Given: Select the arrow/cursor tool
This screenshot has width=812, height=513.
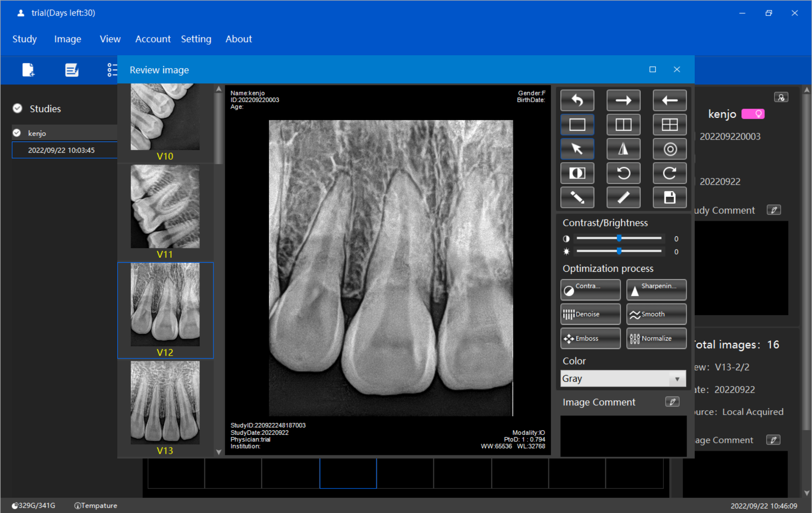Looking at the screenshot, I should click(577, 149).
